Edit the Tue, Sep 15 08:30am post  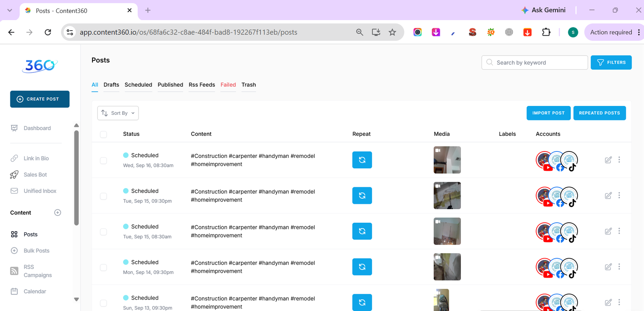click(x=608, y=231)
